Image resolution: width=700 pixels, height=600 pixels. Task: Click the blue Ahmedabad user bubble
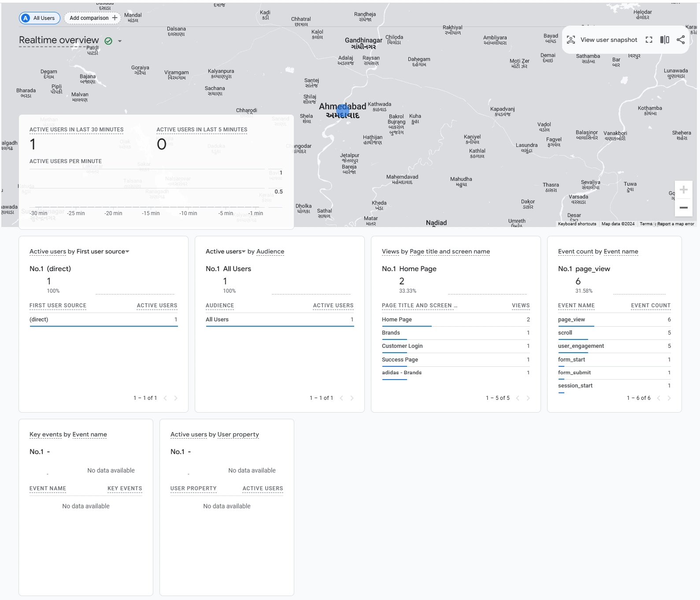[x=343, y=109]
